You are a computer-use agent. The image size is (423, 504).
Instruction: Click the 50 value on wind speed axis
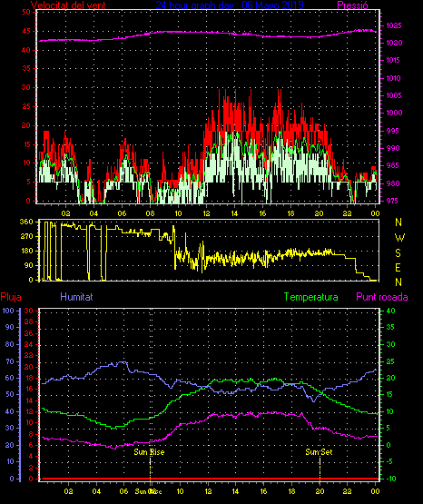[x=26, y=12]
